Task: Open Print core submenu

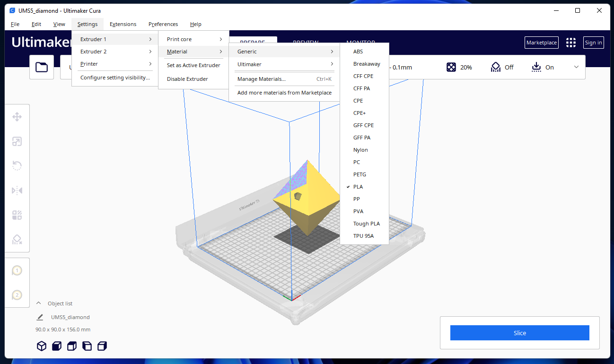Action: (194, 39)
